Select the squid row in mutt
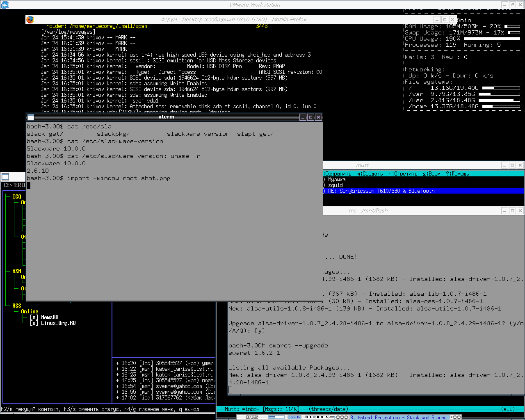The image size is (525, 420). (423, 185)
